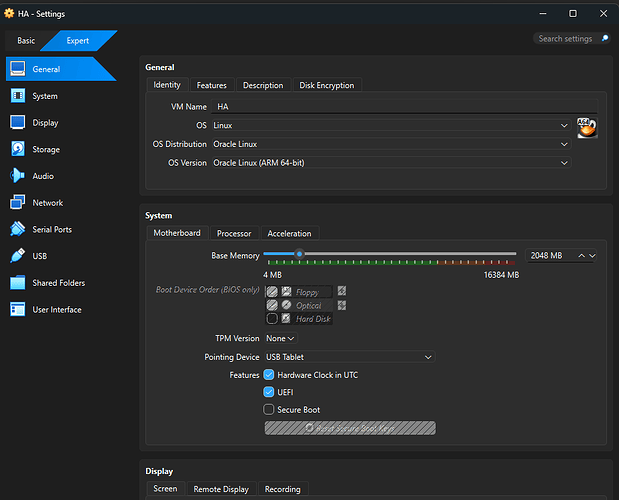Open the Disk Encryption tab
Viewport: 619px width, 500px height.
[x=327, y=85]
